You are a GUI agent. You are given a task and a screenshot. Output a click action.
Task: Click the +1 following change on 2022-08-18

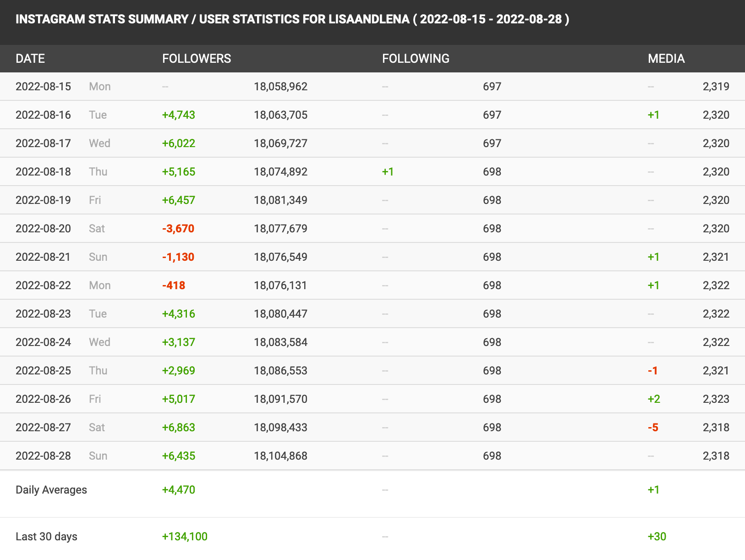[388, 172]
